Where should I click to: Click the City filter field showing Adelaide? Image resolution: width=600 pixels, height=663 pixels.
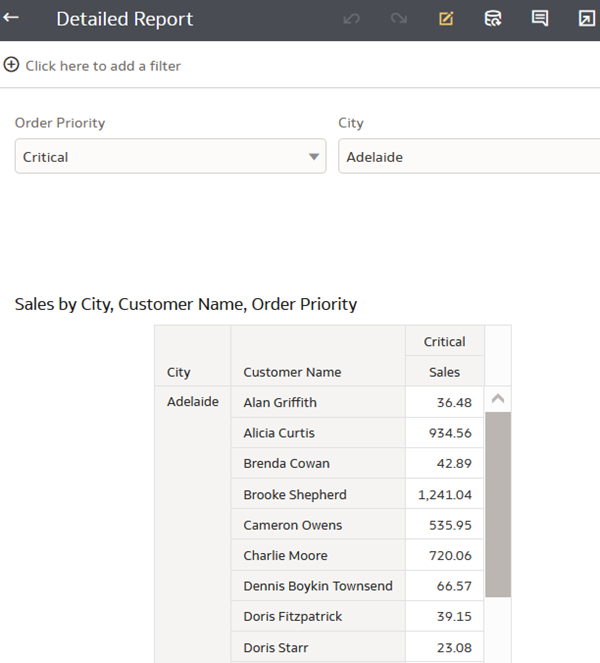469,156
